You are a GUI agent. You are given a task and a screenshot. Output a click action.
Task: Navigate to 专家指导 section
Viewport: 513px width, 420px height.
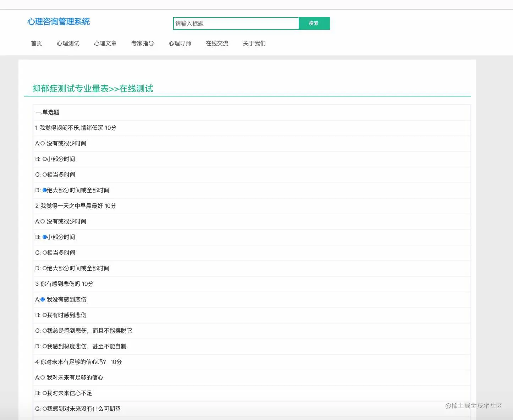point(143,43)
